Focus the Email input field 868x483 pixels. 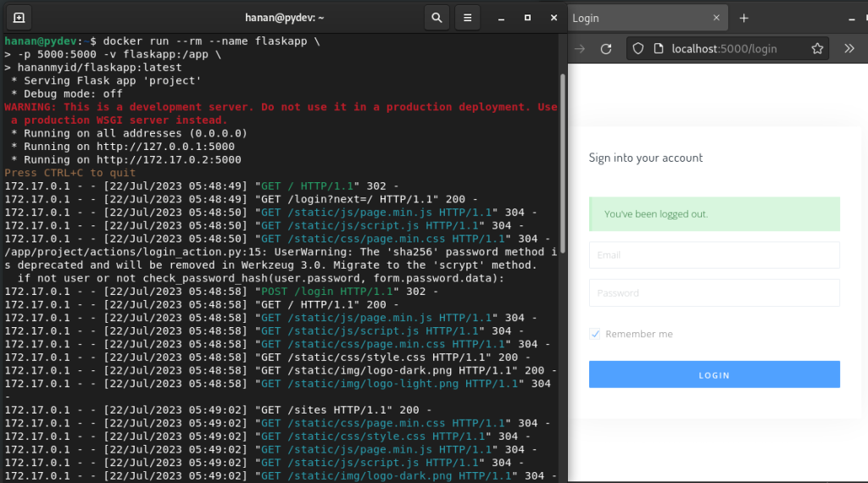tap(714, 255)
